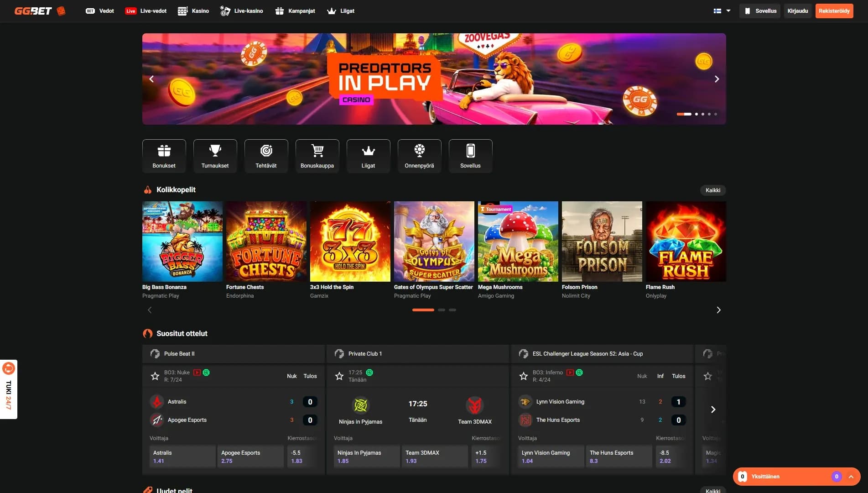Open the Fortune Chests game thumbnail

266,241
